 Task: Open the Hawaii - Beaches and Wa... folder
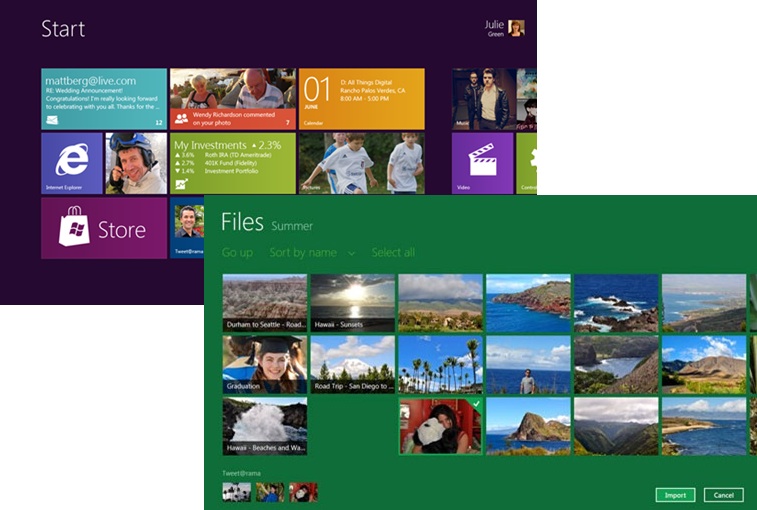[265, 426]
